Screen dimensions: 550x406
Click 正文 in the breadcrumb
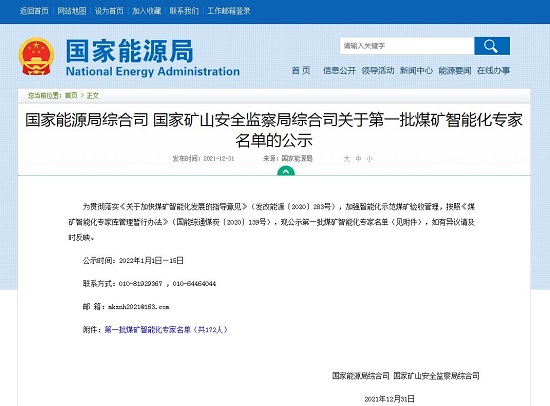93,95
